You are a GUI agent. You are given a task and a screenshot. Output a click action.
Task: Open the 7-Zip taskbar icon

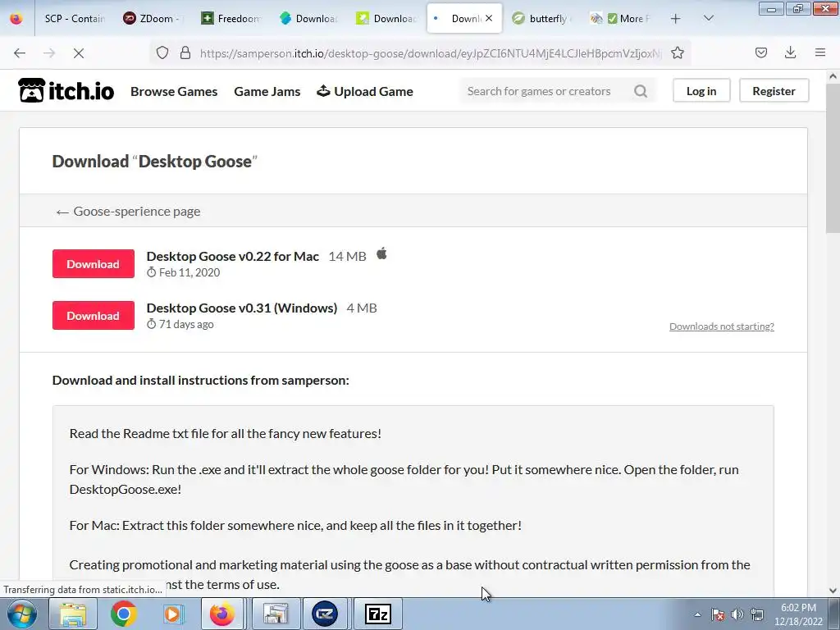(377, 614)
